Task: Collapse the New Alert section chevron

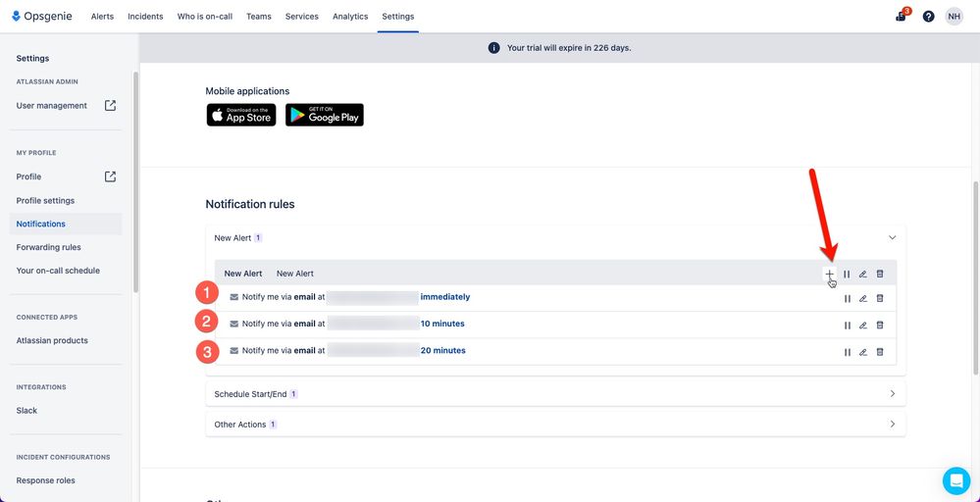Action: tap(893, 237)
